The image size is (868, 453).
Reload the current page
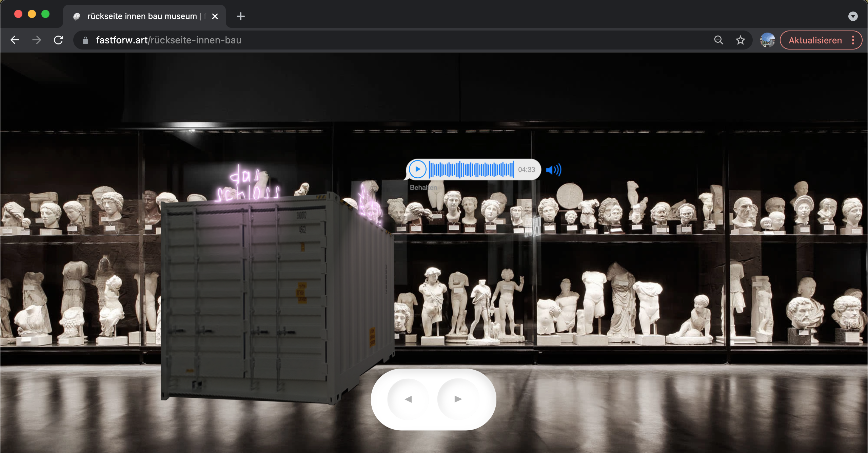point(59,40)
